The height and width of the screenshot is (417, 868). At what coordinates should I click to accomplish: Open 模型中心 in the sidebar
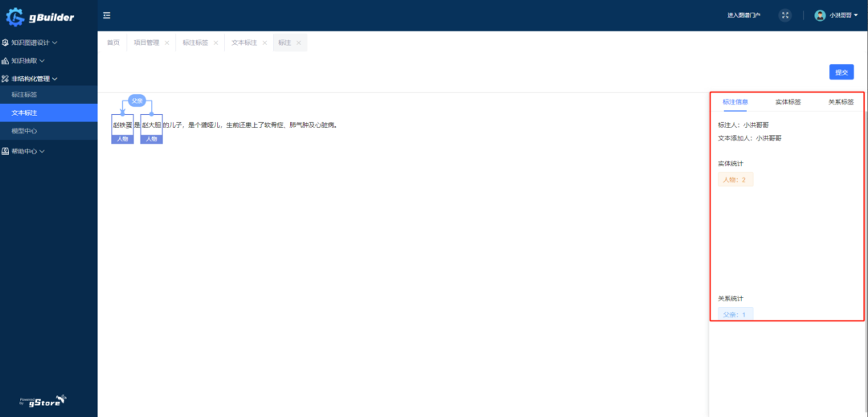point(49,131)
